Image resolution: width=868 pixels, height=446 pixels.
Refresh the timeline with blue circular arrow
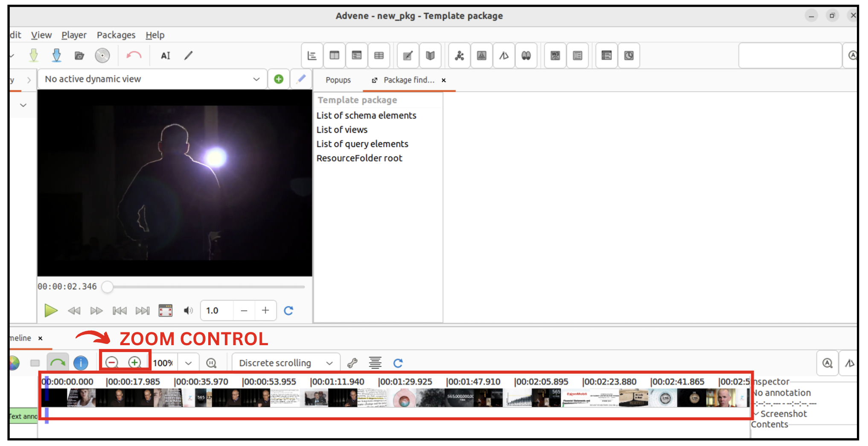[x=398, y=363]
